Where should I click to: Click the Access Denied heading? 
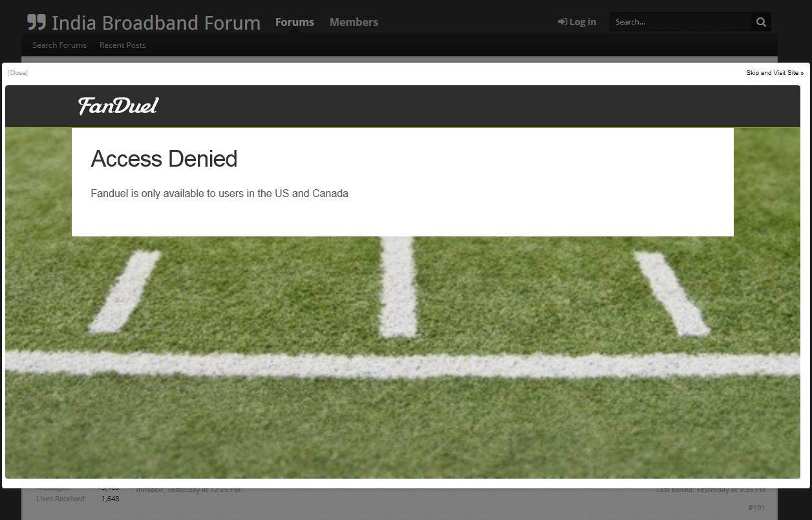[164, 159]
